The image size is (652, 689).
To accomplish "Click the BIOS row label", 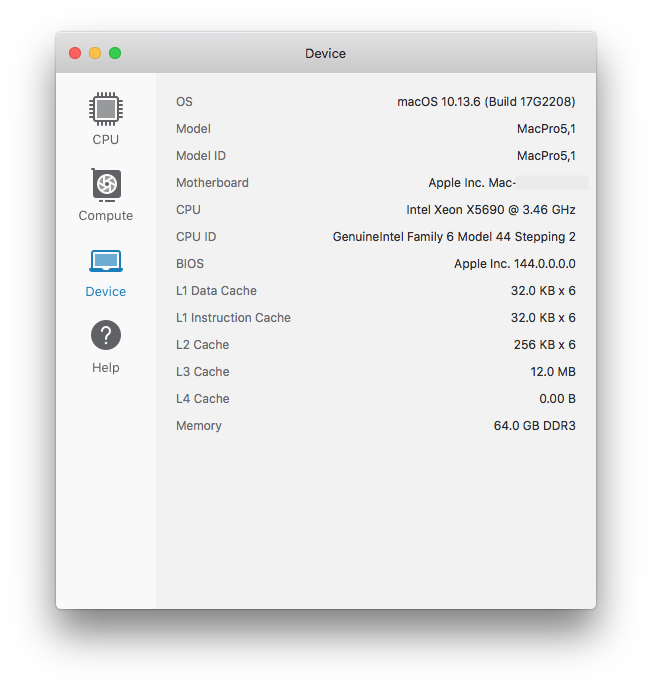I will click(x=190, y=264).
